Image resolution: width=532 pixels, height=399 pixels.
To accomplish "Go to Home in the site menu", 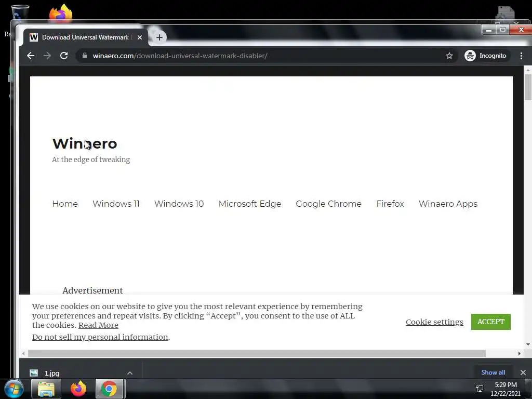I will (x=65, y=204).
